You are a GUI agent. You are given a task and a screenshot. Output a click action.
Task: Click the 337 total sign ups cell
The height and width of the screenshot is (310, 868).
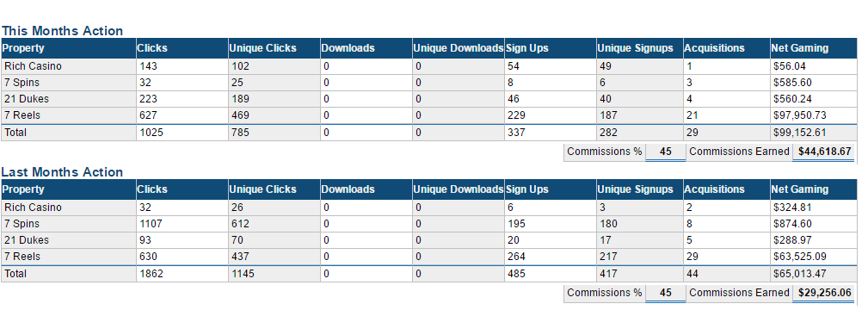[x=551, y=133]
